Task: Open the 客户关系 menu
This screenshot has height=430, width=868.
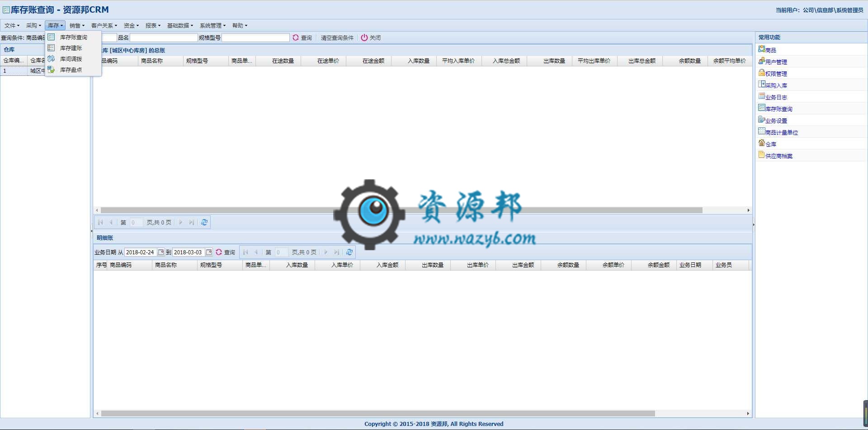Action: pos(104,25)
